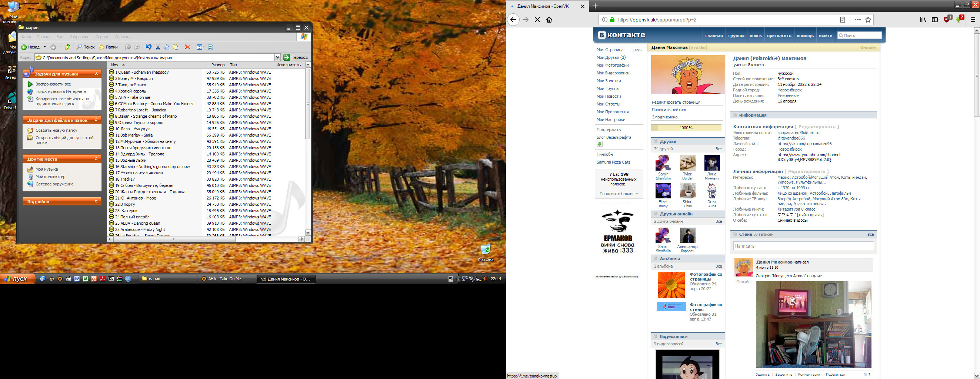Toggle the Папки folders pane button
Viewport: 980px width, 379px height.
pos(109,47)
